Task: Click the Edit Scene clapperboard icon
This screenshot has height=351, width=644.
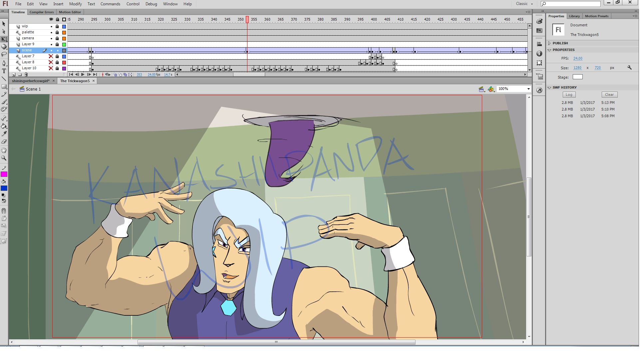Action: click(x=481, y=89)
